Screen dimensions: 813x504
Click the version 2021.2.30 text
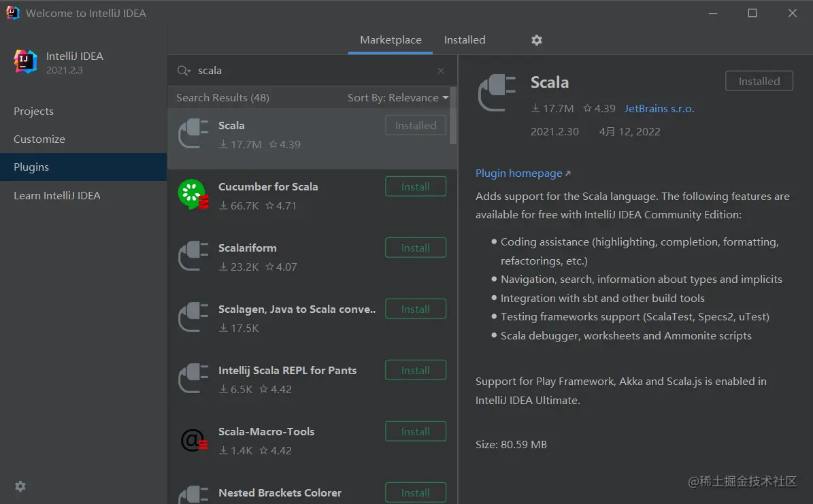(x=554, y=132)
